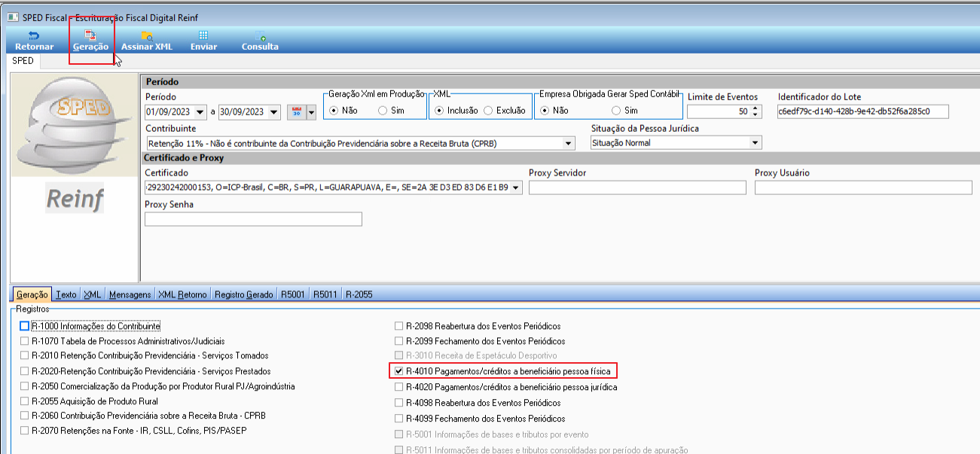Screen dimensions: 980x454
Task: Expand the calendar picker dropdown arrow
Action: point(311,112)
